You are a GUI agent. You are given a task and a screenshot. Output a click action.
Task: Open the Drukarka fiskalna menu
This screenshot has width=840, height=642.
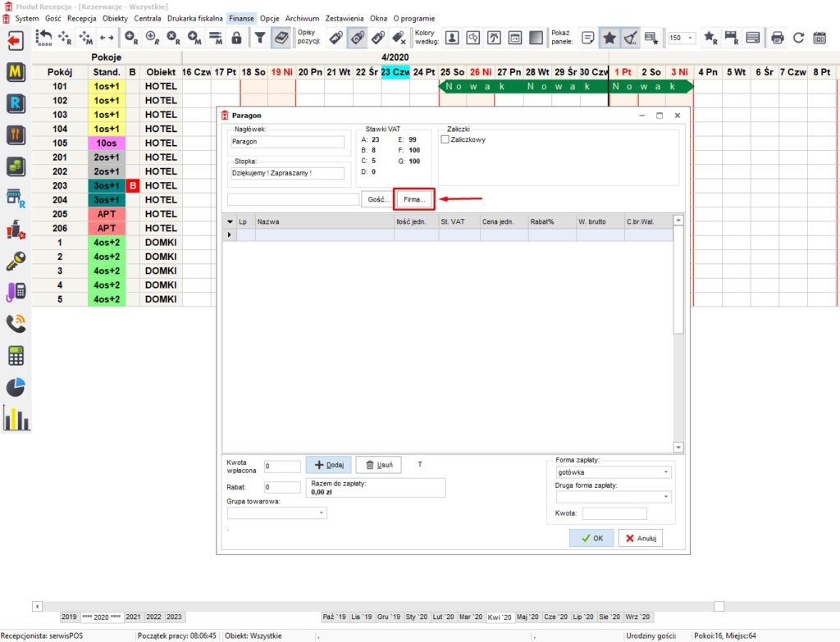[194, 18]
